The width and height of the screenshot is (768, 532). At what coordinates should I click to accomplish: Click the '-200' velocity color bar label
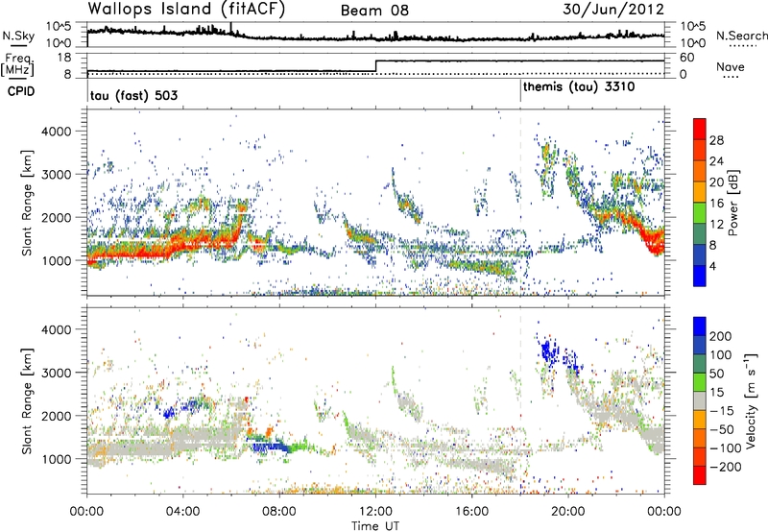[x=725, y=467]
